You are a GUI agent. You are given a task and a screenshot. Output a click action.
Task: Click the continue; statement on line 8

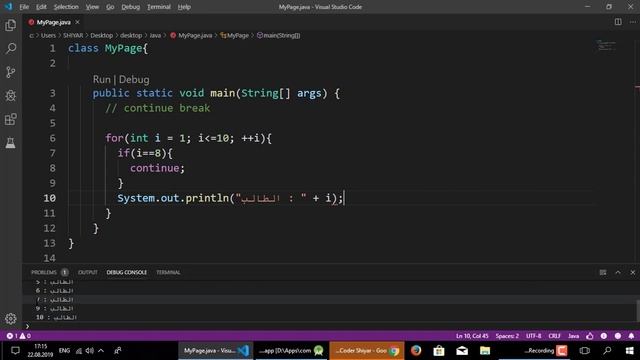[x=157, y=168]
